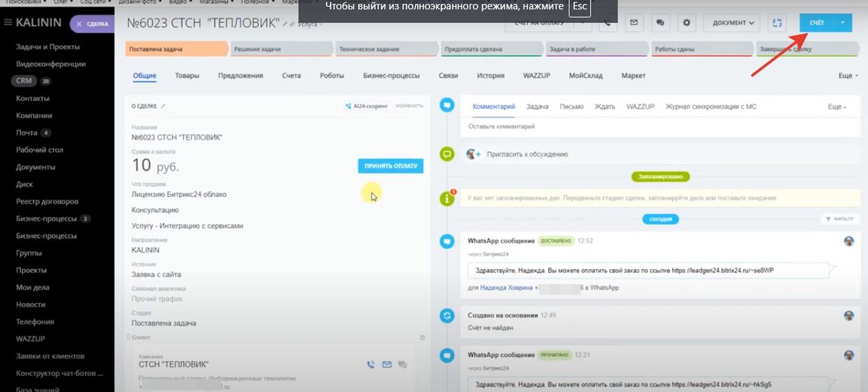Open Клиент section settings gear

click(x=422, y=338)
